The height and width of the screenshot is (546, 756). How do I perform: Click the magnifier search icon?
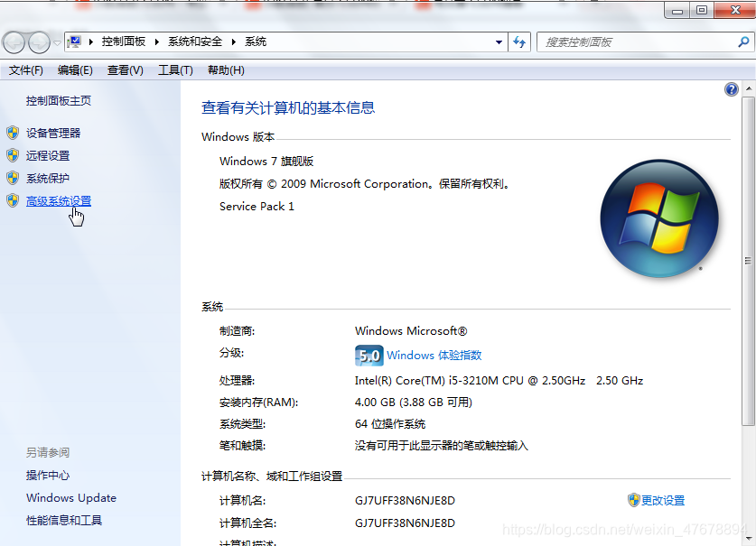743,42
